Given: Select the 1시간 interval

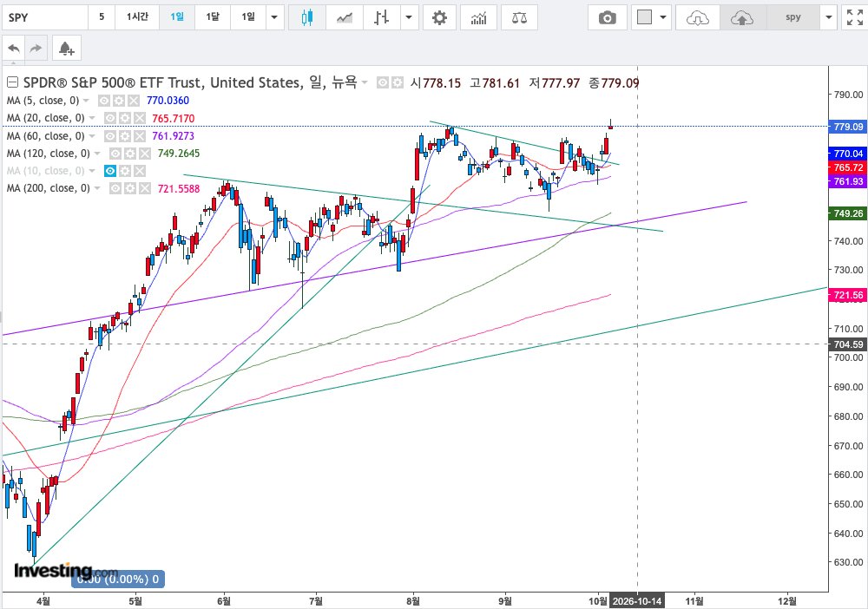Looking at the screenshot, I should [137, 17].
